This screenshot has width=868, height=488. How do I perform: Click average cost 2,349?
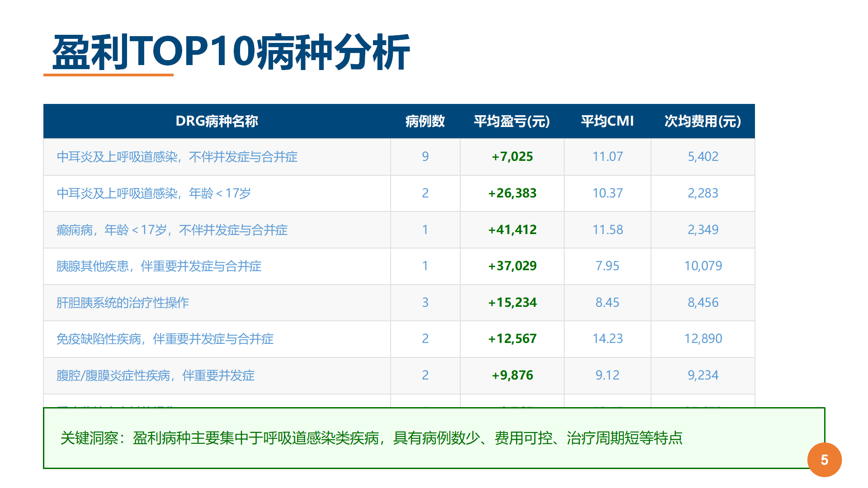703,230
